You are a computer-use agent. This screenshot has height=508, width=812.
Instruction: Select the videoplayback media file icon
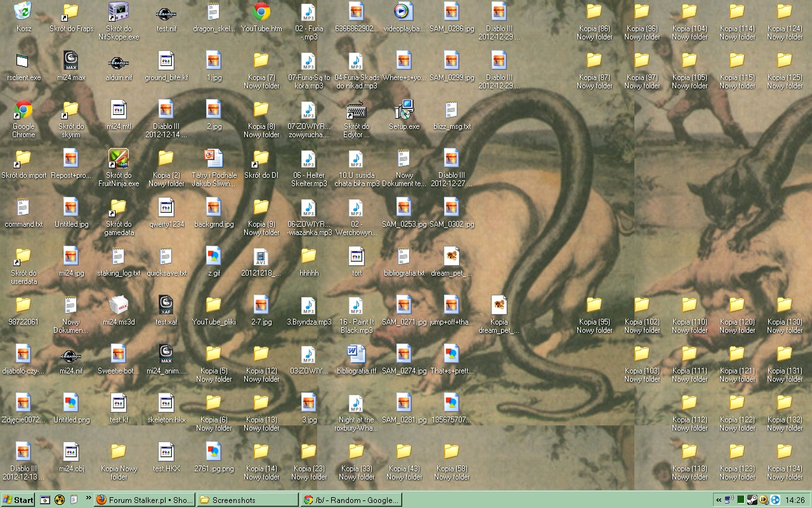point(403,11)
